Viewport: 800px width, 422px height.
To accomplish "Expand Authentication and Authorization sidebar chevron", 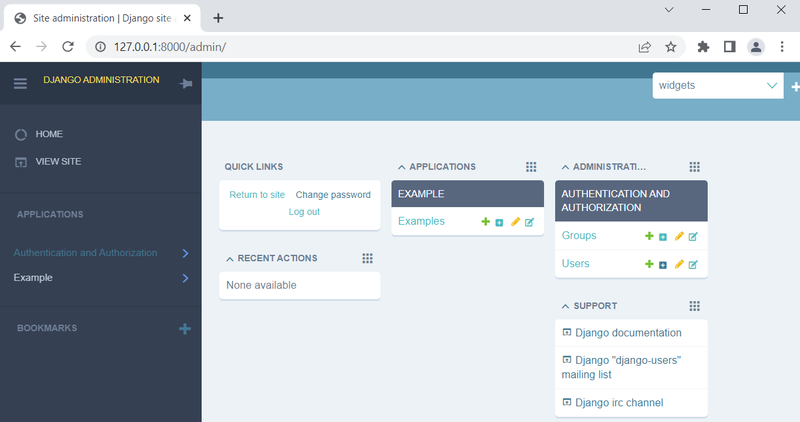I will (186, 253).
